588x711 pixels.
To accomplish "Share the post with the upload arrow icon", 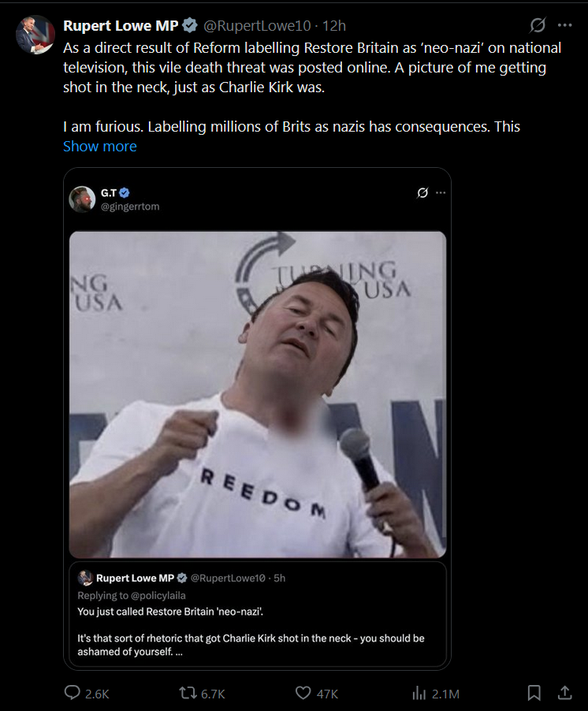I will 564,693.
